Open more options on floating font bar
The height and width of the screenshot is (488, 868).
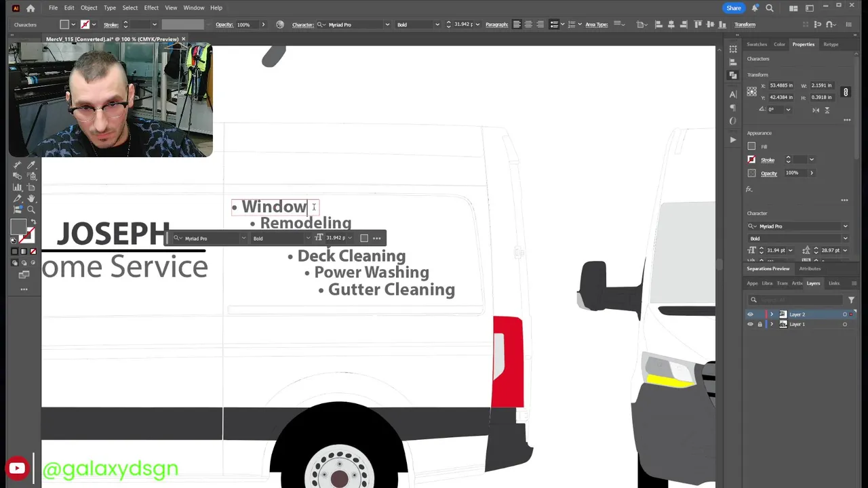click(377, 238)
